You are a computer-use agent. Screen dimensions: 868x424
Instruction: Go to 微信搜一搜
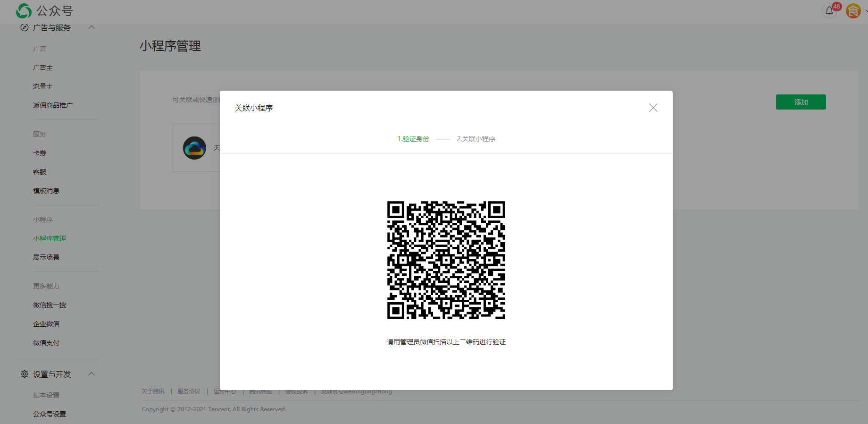pos(50,305)
